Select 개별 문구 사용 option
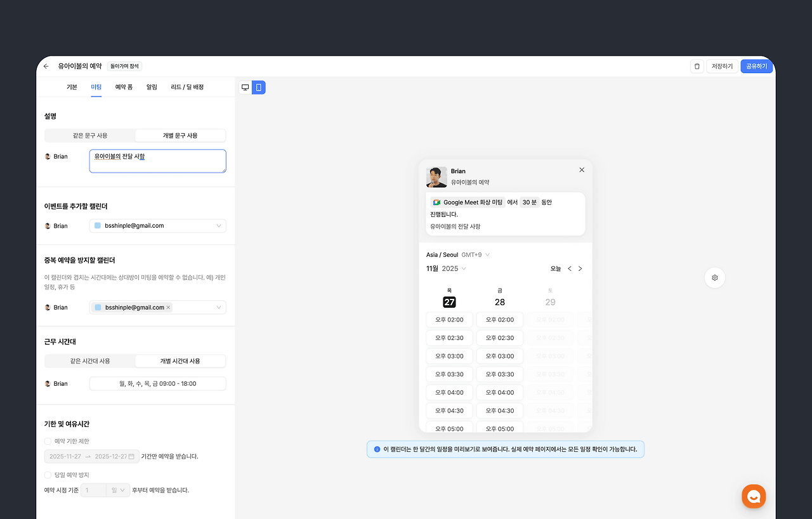The image size is (812, 519). (180, 136)
